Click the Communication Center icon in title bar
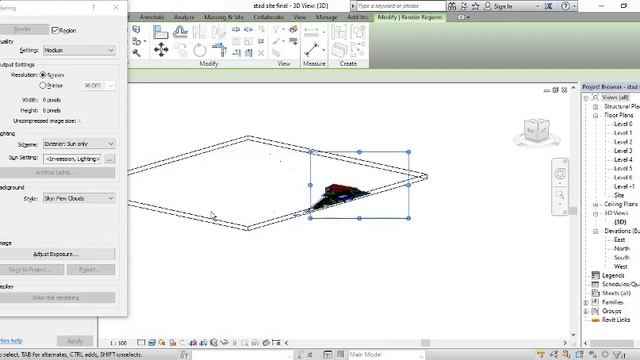Image resolution: width=640 pixels, height=360 pixels. pyautogui.click(x=464, y=6)
